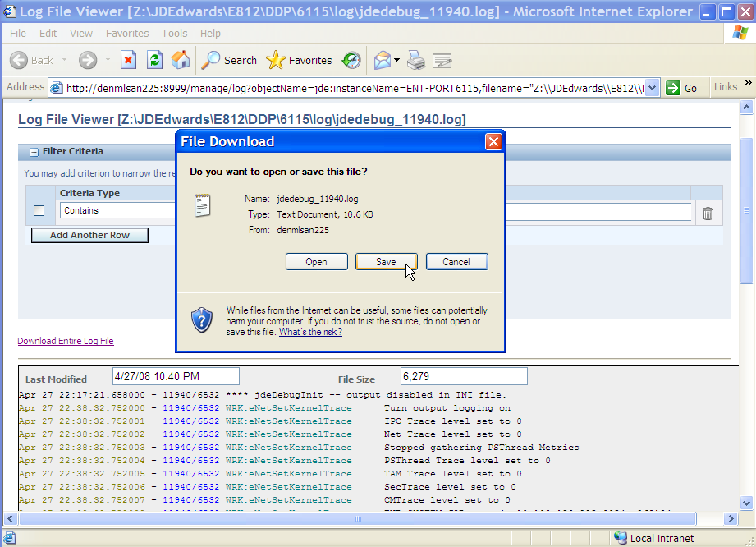Image resolution: width=756 pixels, height=547 pixels.
Task: Collapse the Filter Criteria section
Action: pos(34,152)
